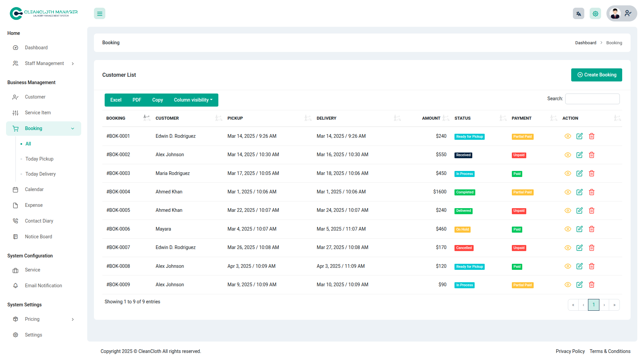
Task: Open the language translation icon
Action: pos(579,14)
